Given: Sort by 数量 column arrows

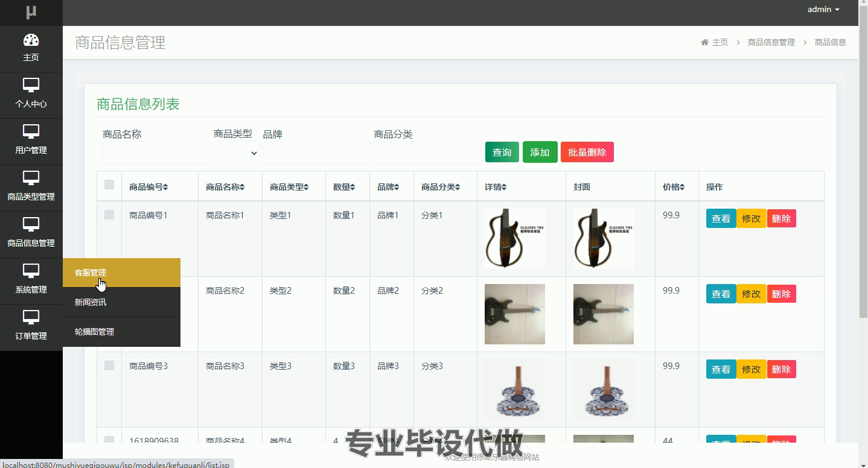Looking at the screenshot, I should click(x=353, y=188).
